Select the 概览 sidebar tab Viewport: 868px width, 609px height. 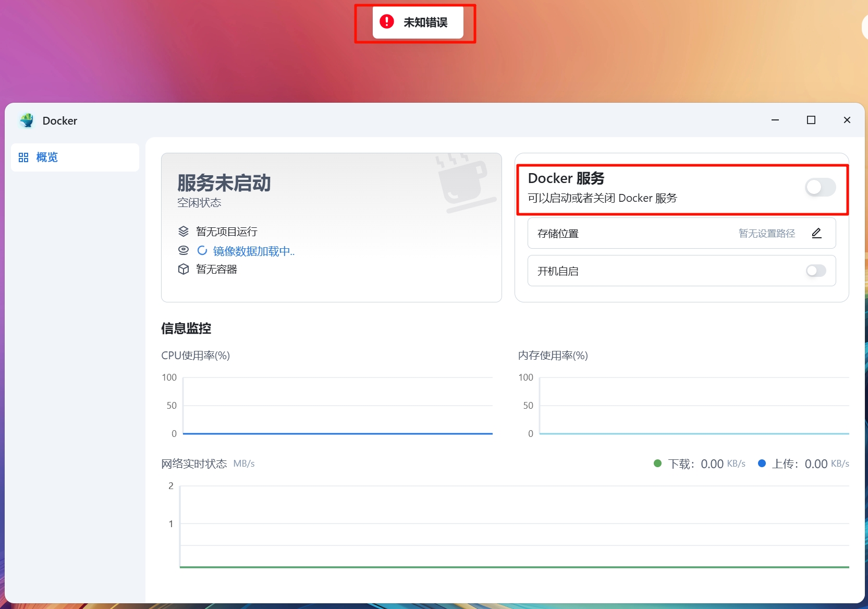click(x=47, y=157)
